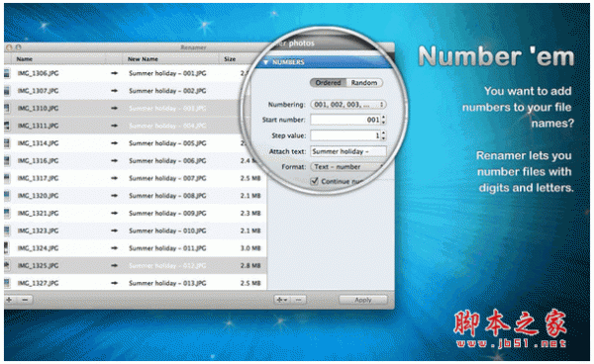Select IMG_1310.JPG file name
Screen dimensions: 594x364
[x=38, y=108]
